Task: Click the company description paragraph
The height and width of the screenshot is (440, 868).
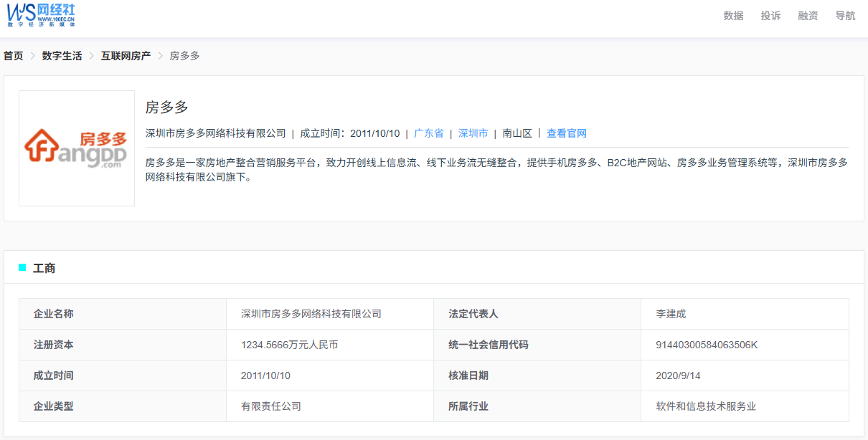Action: pyautogui.click(x=496, y=170)
